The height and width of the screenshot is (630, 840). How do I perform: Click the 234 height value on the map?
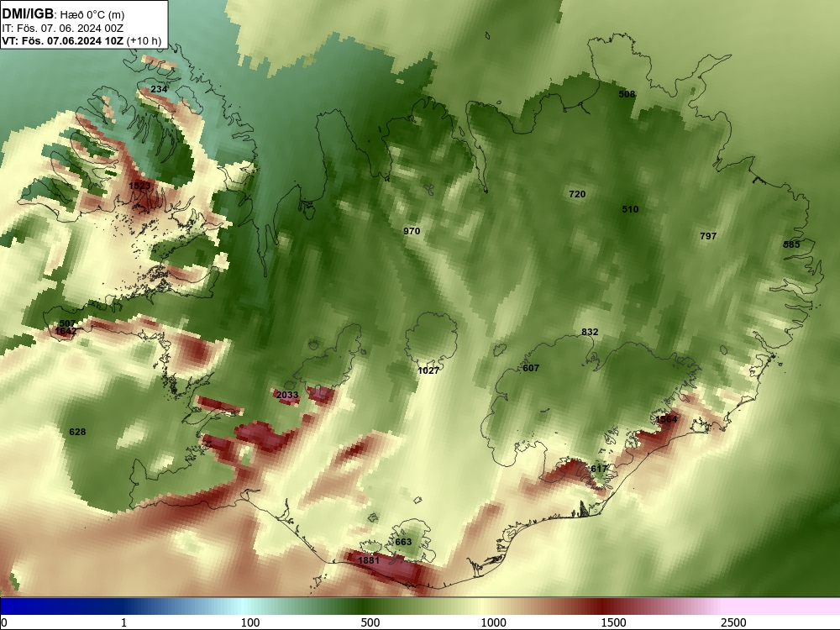(x=159, y=89)
